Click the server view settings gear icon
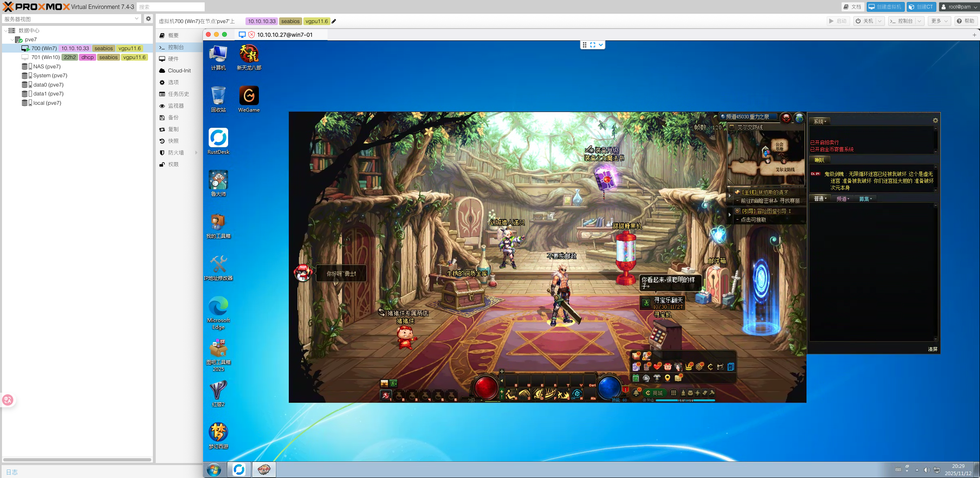 pyautogui.click(x=148, y=19)
